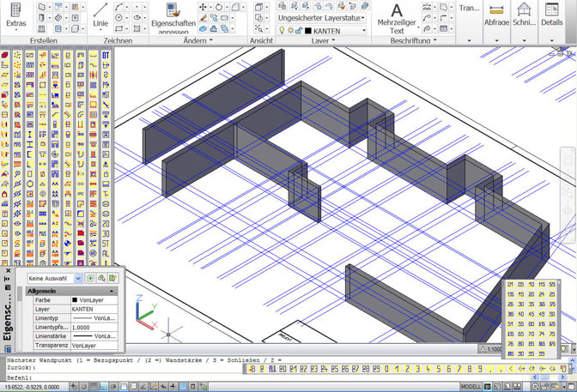Screen dimensions: 577x392
Task: Open the Abfrage measure tool
Action: pos(496,15)
